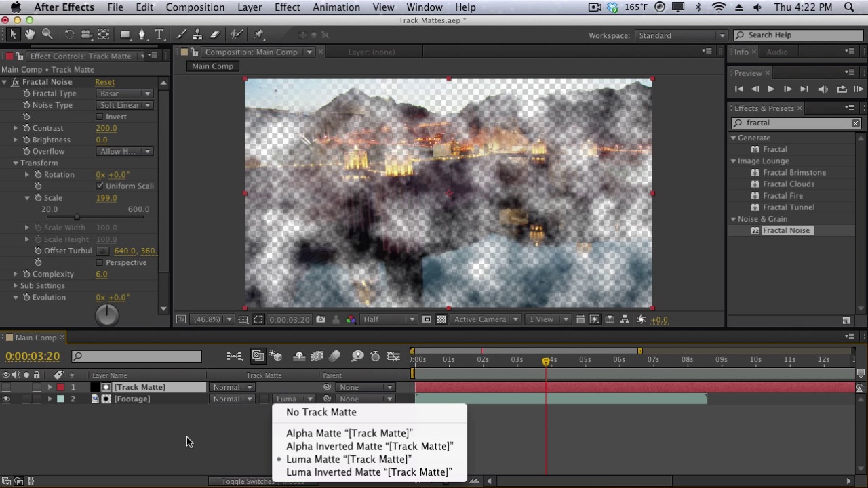Hide the Footage layer with eye toggle

(x=6, y=399)
